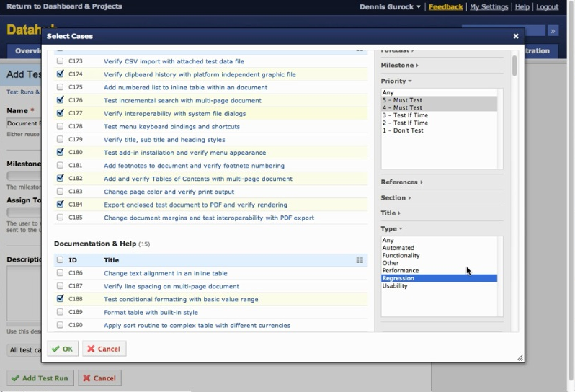Click the search go arrow button
Image resolution: width=575 pixels, height=392 pixels.
[x=553, y=31]
